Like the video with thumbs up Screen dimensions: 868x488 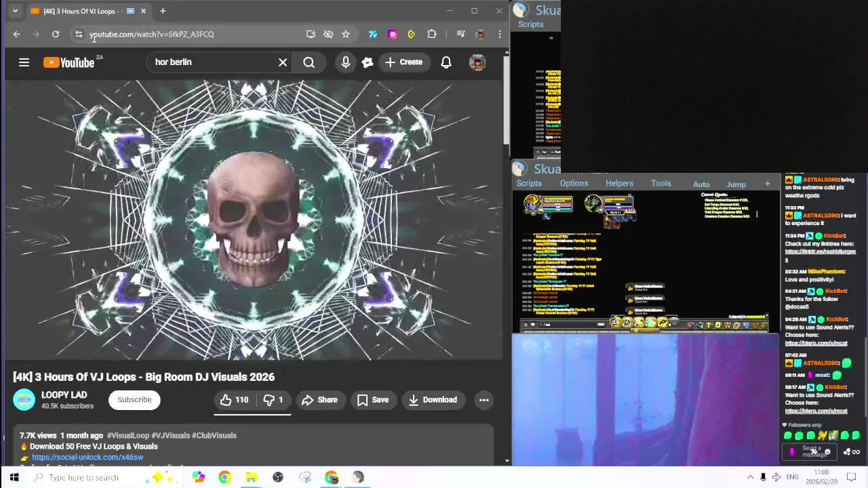pos(235,400)
